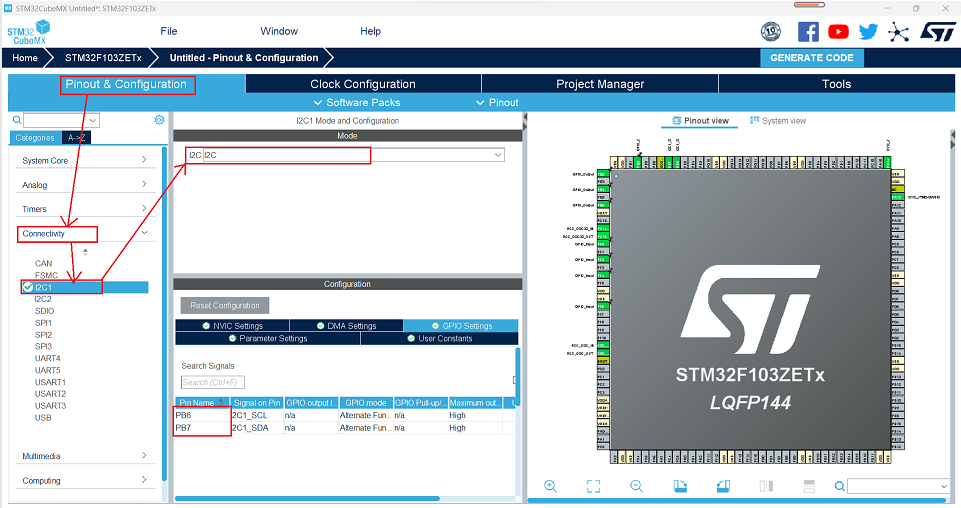The width and height of the screenshot is (961, 508).
Task: Switch to A->Z list view
Action: tap(77, 138)
